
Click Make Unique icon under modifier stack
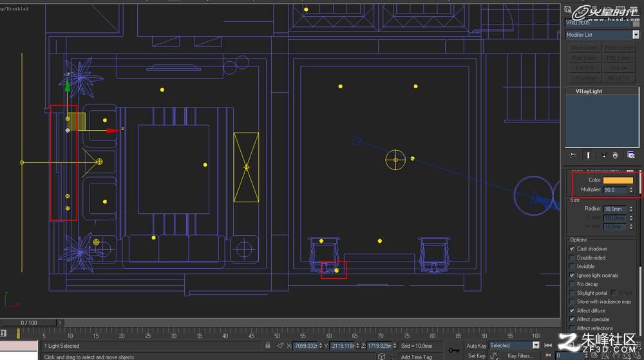[x=604, y=155]
